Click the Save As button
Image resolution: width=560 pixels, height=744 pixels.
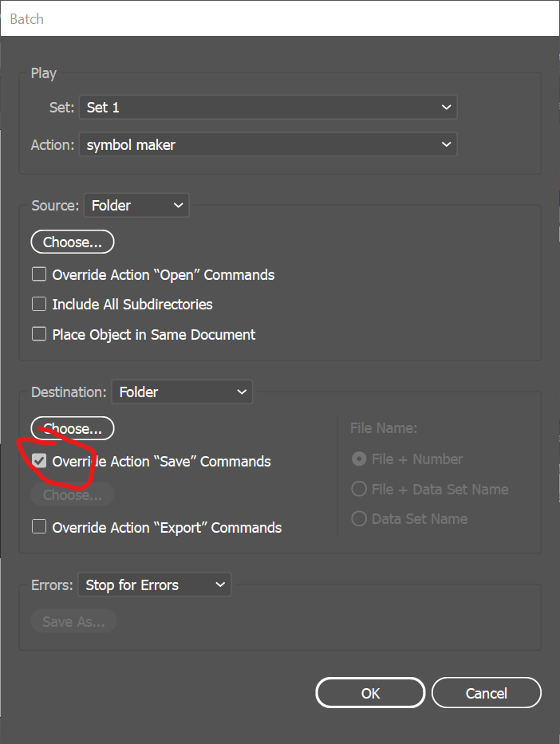73,620
